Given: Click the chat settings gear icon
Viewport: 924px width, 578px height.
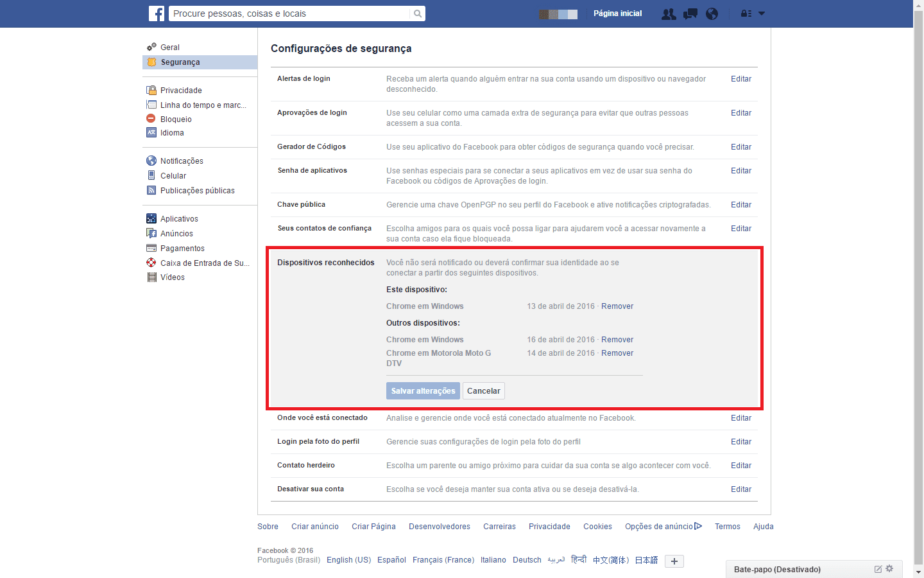Looking at the screenshot, I should pos(889,568).
